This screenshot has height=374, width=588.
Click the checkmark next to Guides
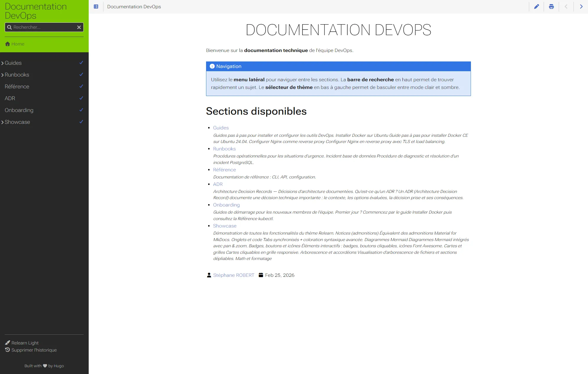(81, 63)
